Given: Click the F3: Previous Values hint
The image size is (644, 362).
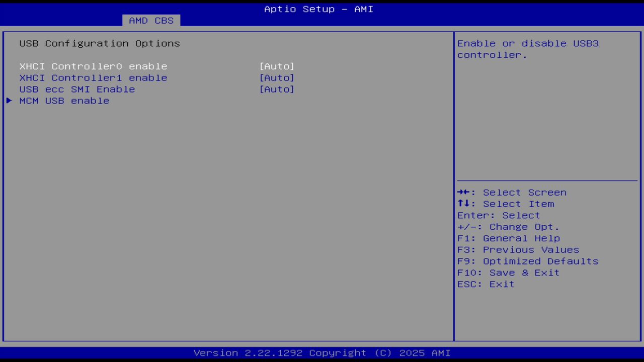Looking at the screenshot, I should 518,250.
